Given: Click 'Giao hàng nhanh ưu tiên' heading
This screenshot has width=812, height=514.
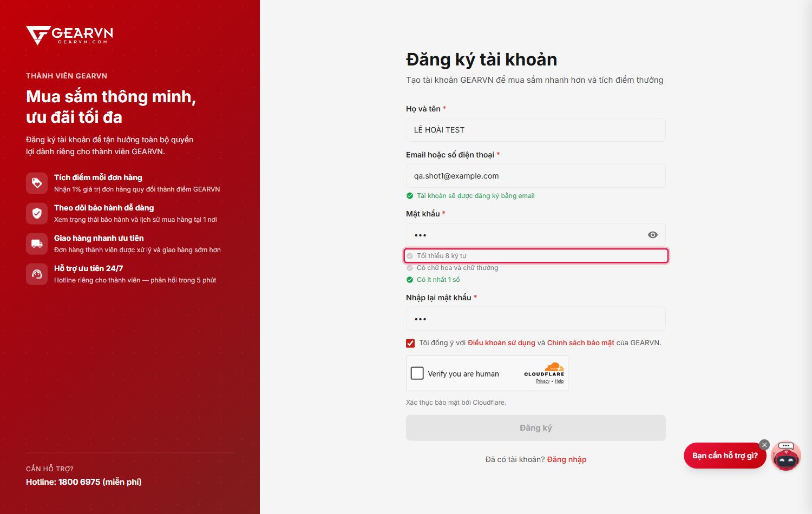Looking at the screenshot, I should pos(99,238).
